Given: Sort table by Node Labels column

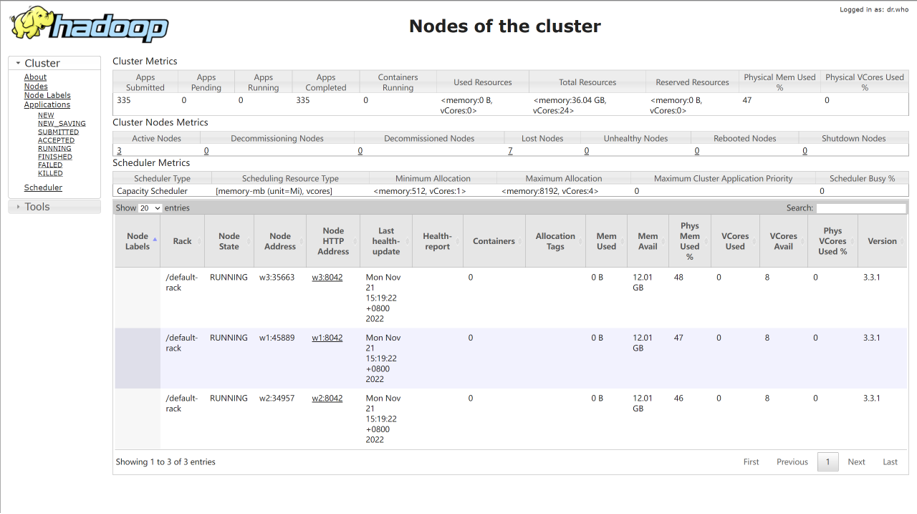Looking at the screenshot, I should tap(137, 241).
